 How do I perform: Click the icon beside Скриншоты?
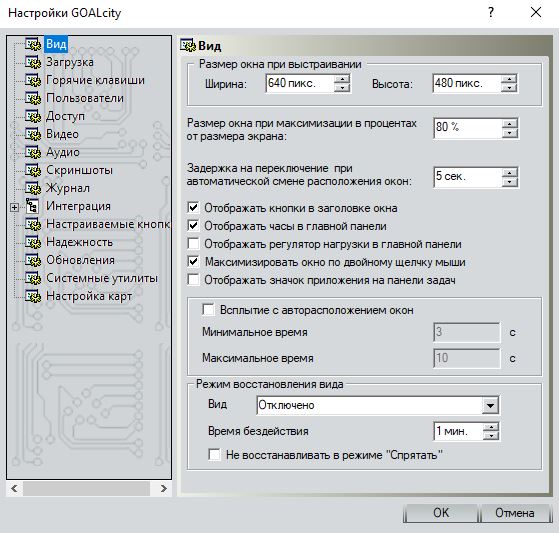point(33,170)
